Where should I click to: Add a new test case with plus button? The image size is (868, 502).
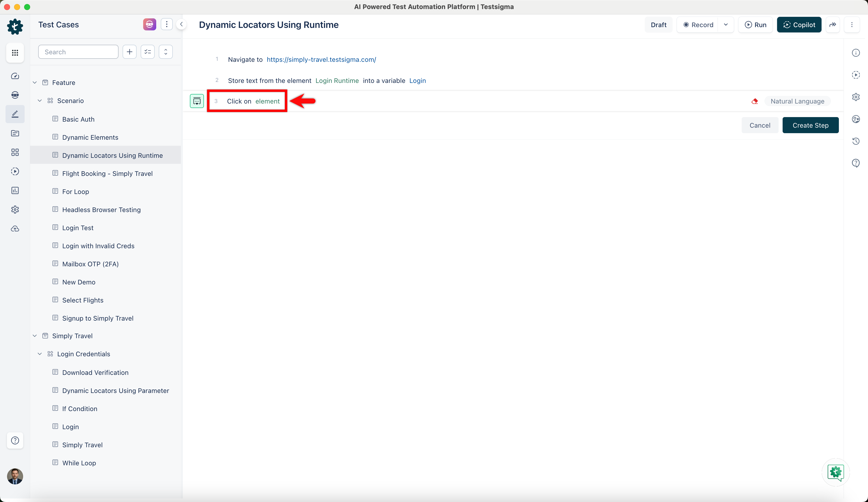coord(130,52)
